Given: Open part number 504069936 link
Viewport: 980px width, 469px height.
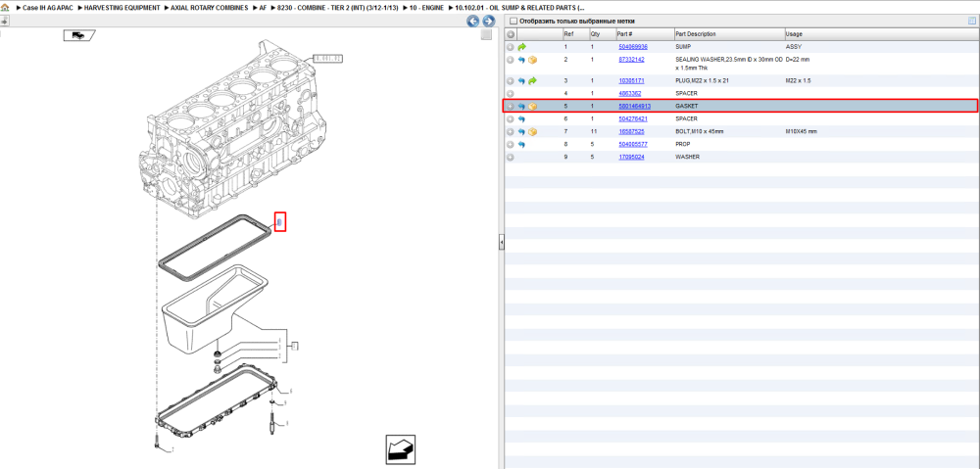Looking at the screenshot, I should 632,47.
